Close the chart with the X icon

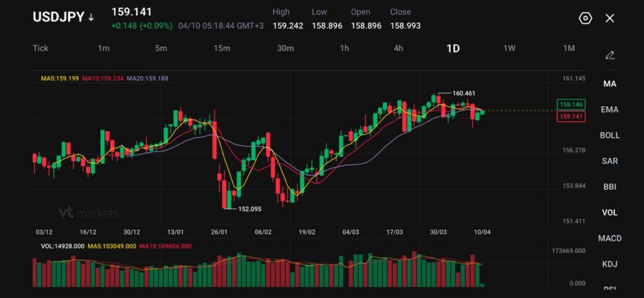(609, 18)
